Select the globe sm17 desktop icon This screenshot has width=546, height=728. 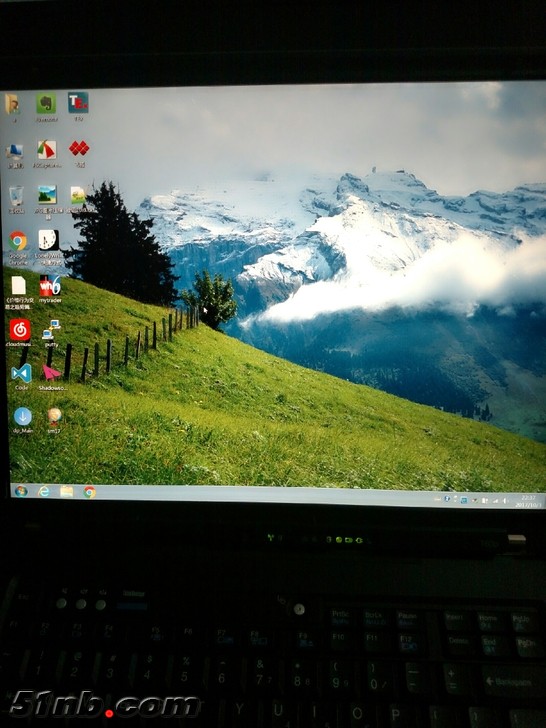54,416
